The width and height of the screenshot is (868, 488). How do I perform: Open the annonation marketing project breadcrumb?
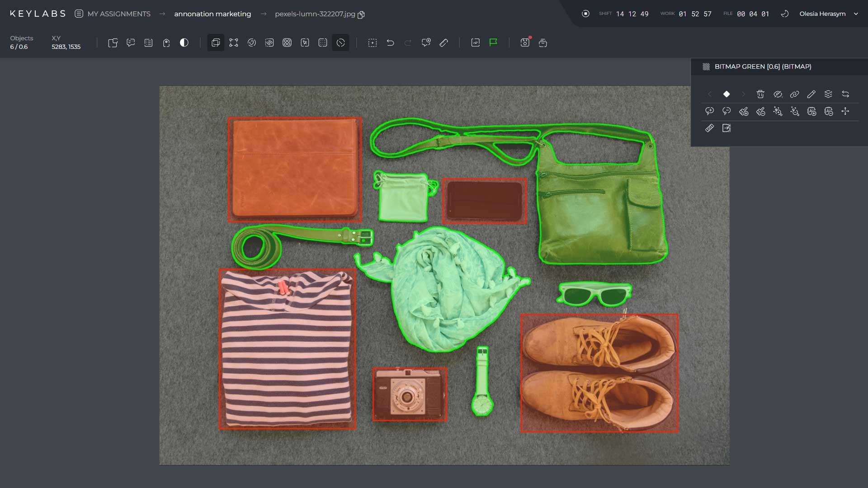coord(212,14)
